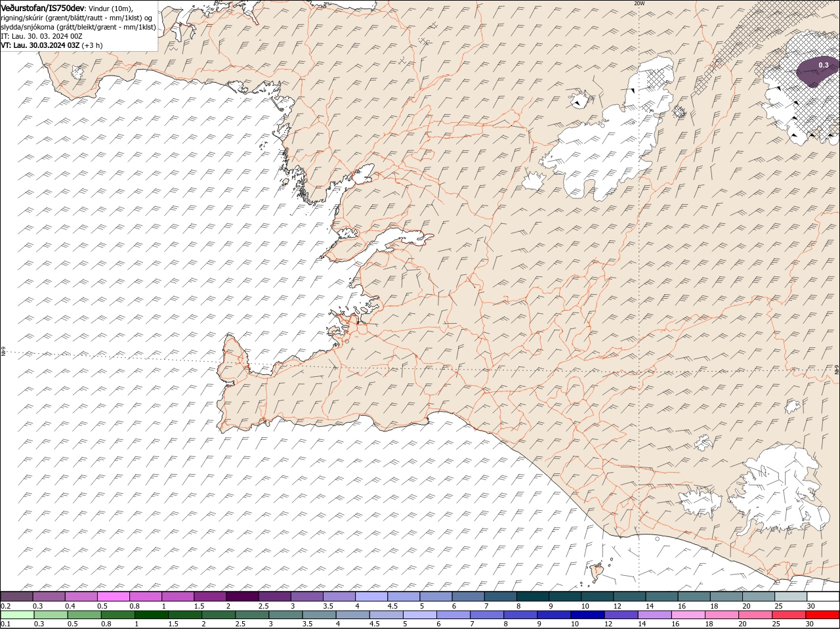The height and width of the screenshot is (629, 840).
Task: Click the 'IT: Lau. 30. 03. 2024 00Z' initial time line
Action: 41,36
